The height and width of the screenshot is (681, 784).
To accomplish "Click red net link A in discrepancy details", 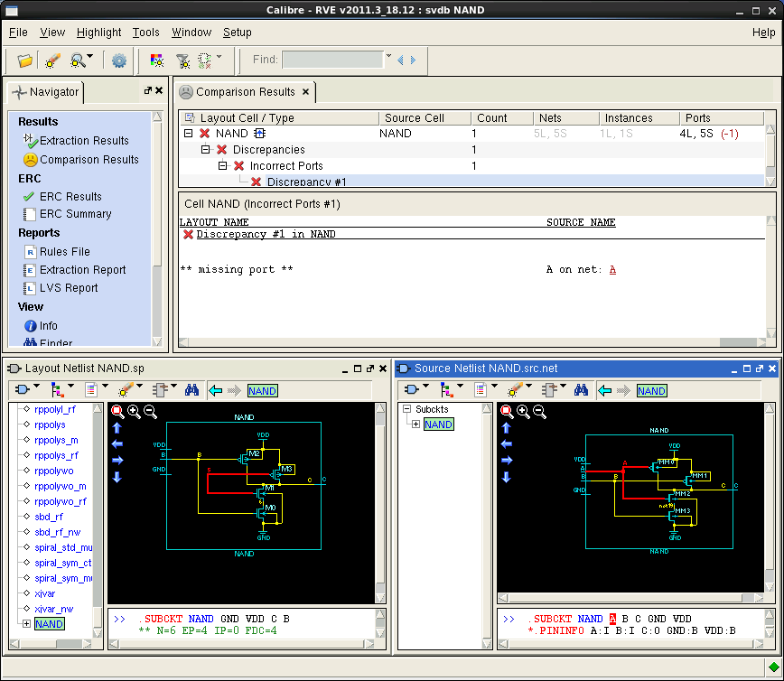I will 612,269.
